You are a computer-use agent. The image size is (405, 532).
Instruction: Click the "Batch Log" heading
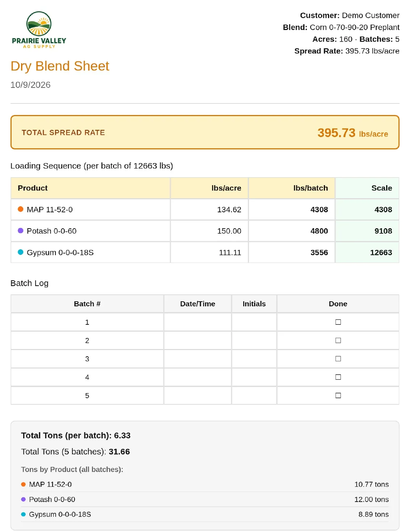coord(29,283)
